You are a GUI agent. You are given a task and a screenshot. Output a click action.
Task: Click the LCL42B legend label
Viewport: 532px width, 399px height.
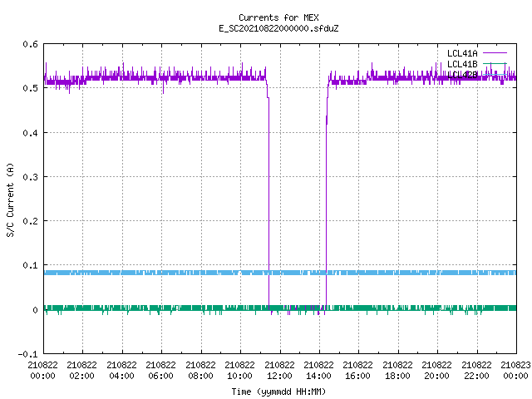(x=462, y=75)
